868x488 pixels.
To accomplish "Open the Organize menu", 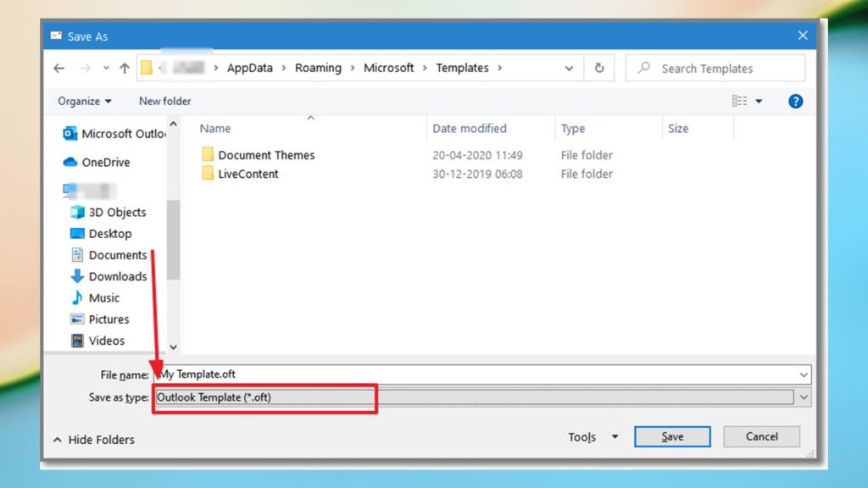I will tap(85, 102).
